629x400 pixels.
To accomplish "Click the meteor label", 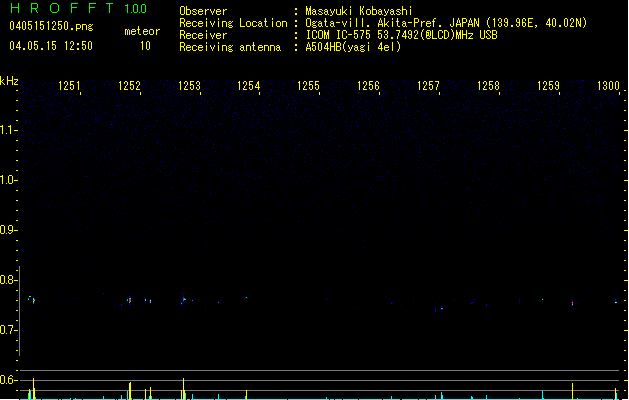I will 142,31.
